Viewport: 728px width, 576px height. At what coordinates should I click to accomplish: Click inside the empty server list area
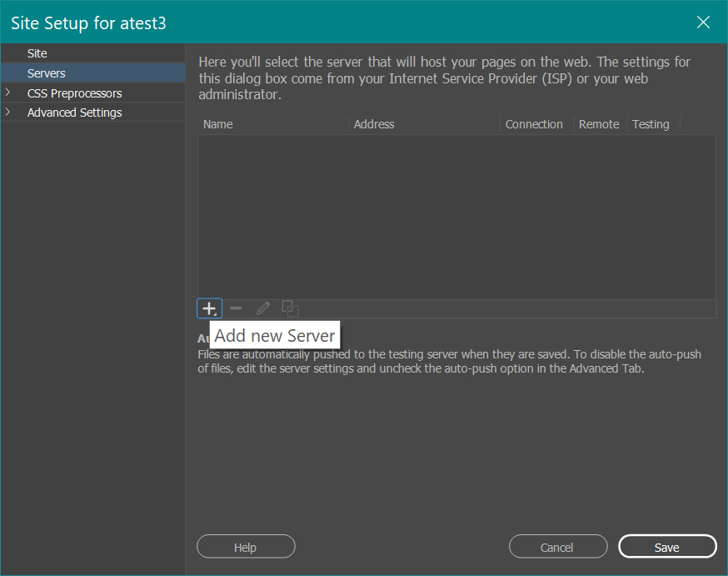point(456,217)
